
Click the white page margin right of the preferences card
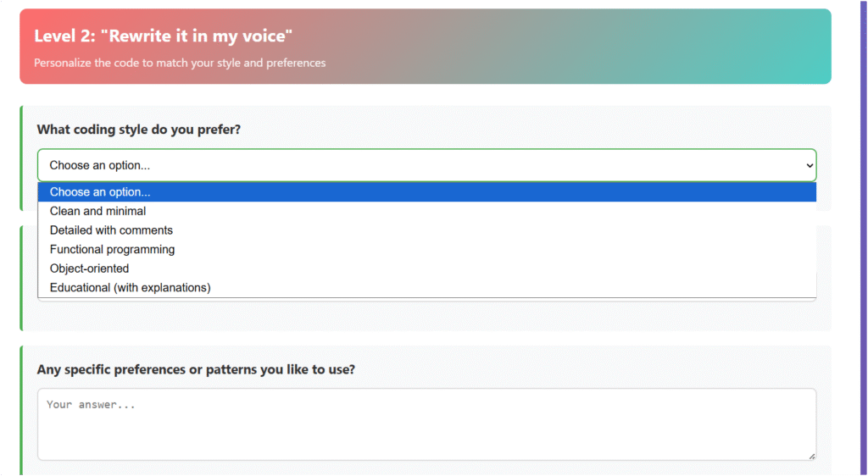point(845,407)
